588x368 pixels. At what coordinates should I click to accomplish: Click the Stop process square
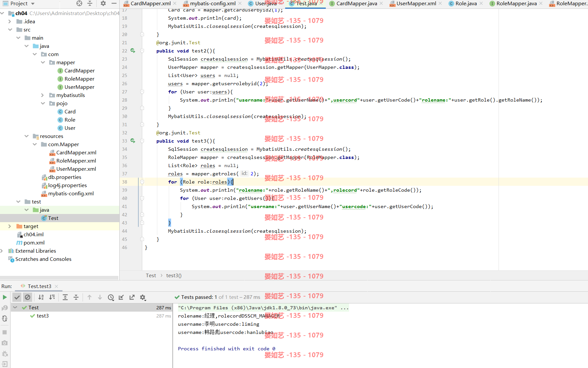(x=5, y=332)
